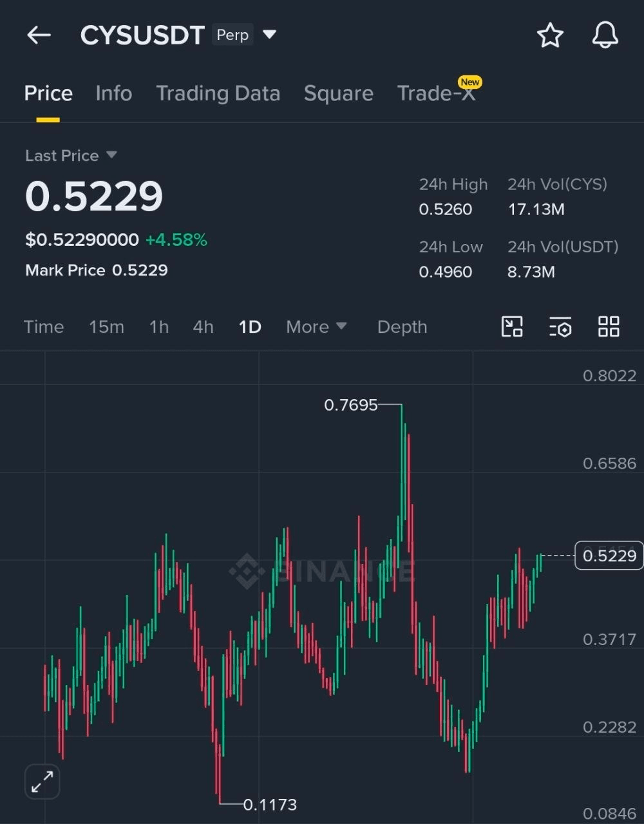Open the Trade-X tab
644x824 pixels.
coord(436,93)
